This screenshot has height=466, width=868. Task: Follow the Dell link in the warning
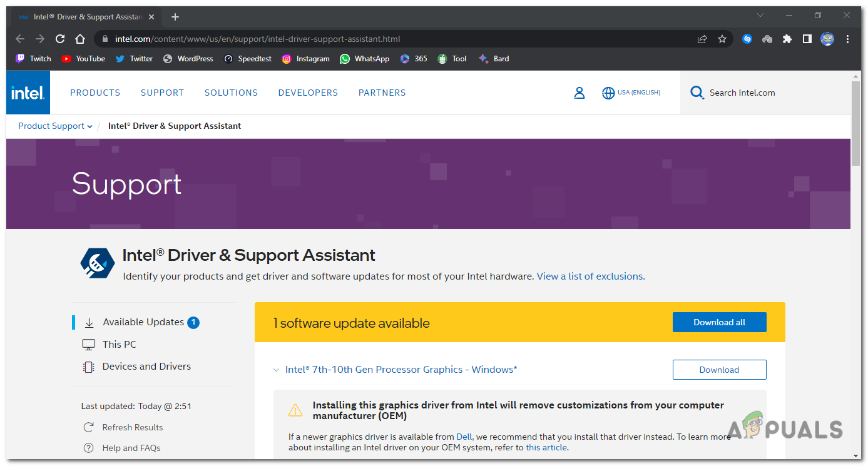click(x=464, y=437)
